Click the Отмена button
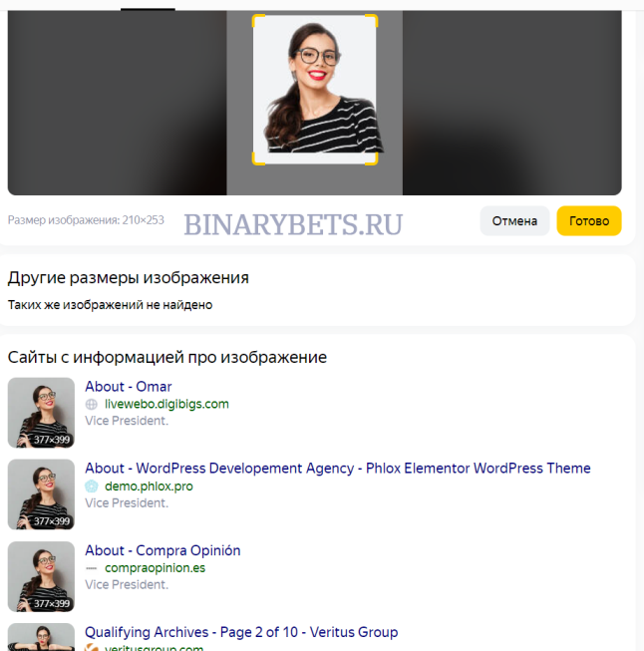Image resolution: width=644 pixels, height=651 pixels. pyautogui.click(x=514, y=221)
